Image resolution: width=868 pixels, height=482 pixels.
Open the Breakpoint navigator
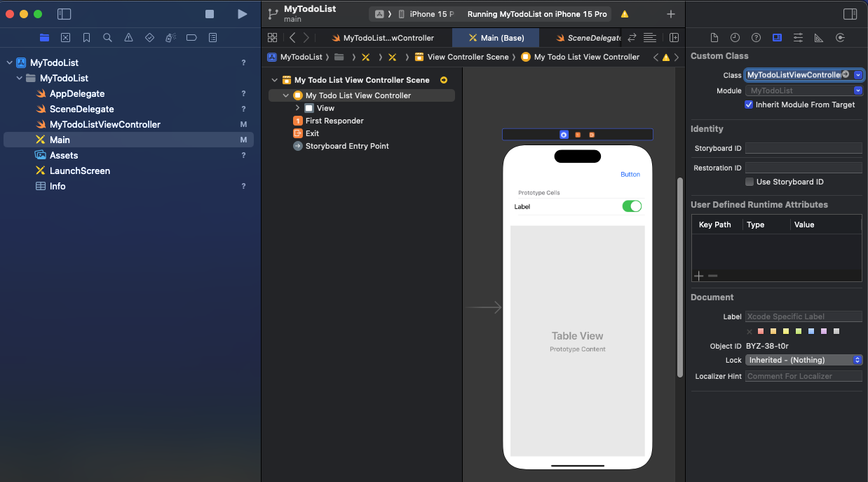coord(191,38)
